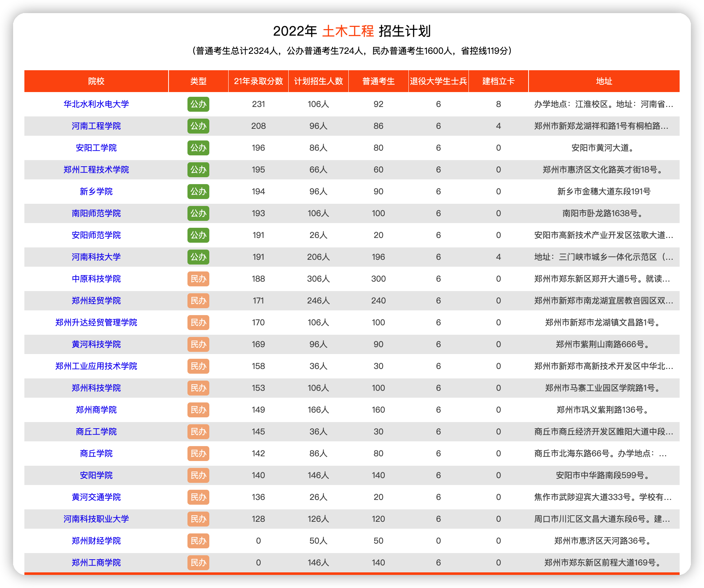Select 50人 in the 郑州财经学院 row
The image size is (704, 588).
pos(319,541)
